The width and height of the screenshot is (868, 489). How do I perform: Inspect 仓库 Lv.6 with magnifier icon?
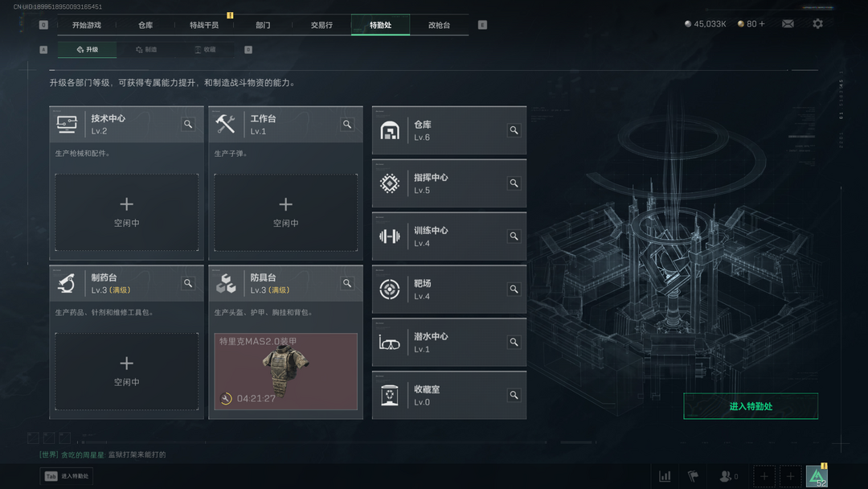514,130
